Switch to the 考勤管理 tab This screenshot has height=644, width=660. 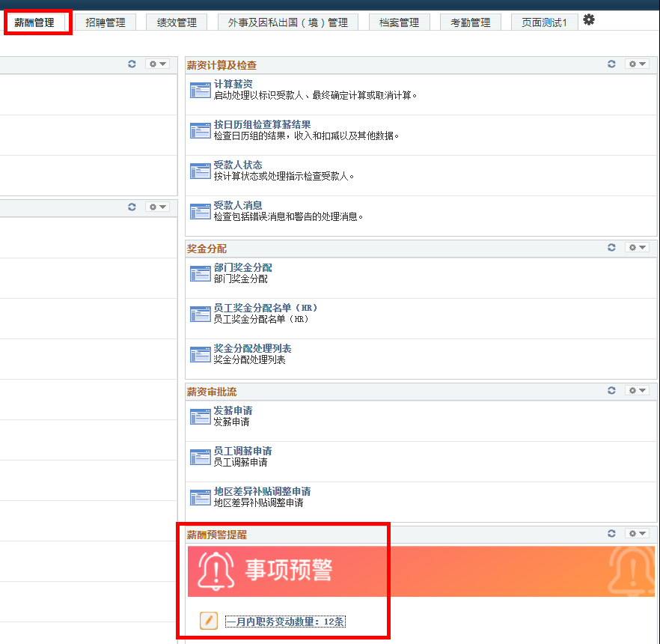(x=471, y=22)
